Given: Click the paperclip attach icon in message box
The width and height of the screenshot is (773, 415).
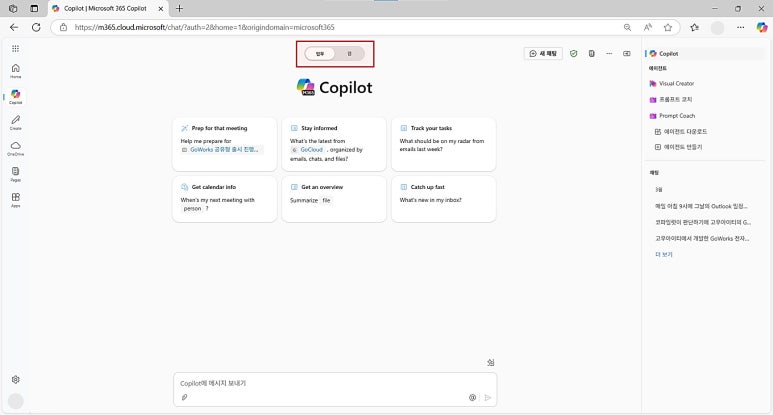Looking at the screenshot, I should tap(184, 397).
